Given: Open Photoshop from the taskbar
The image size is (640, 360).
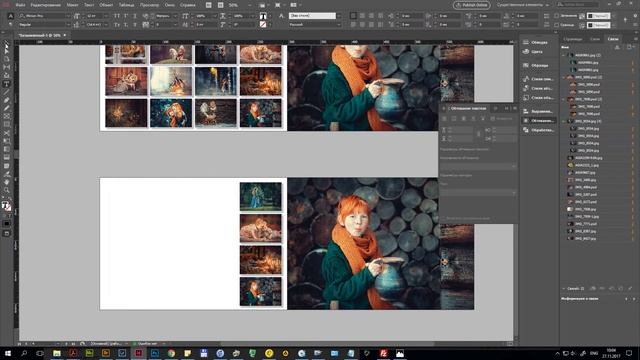Looking at the screenshot, I should (x=155, y=353).
